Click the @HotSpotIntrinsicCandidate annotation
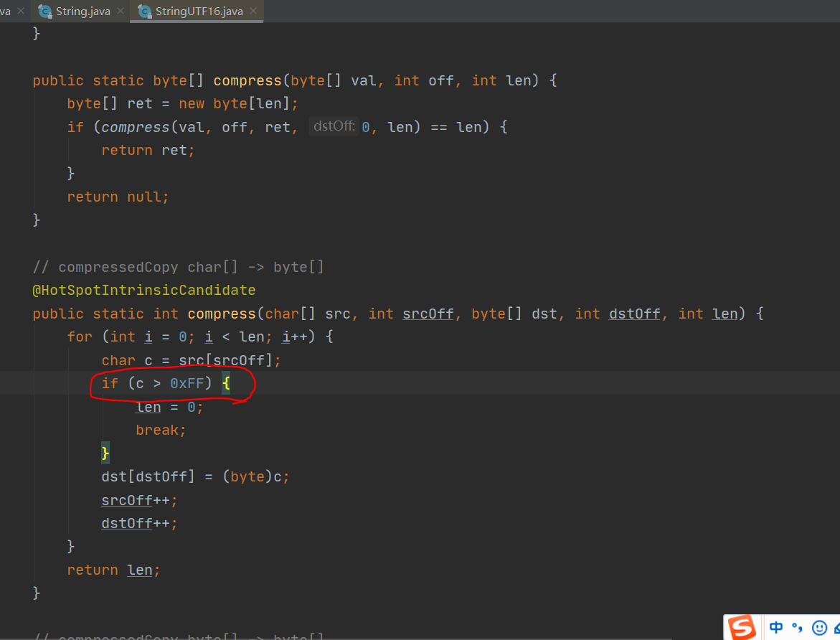The width and height of the screenshot is (840, 640). tap(144, 290)
